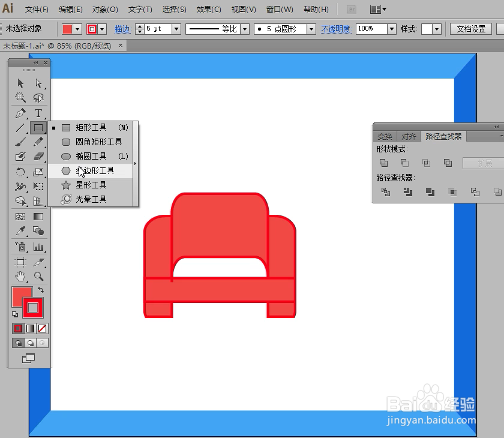The height and width of the screenshot is (438, 504).
Task: Toggle gradient fill at toolbar bottom
Action: (x=31, y=328)
